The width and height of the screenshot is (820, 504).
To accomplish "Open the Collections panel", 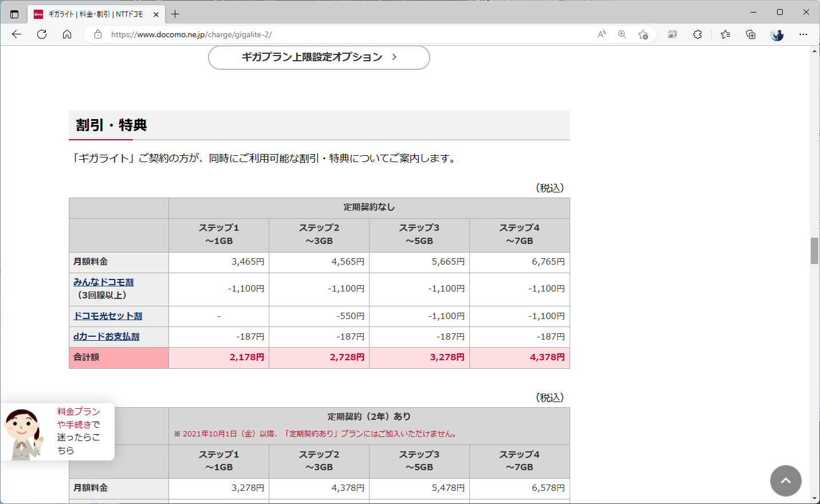I will tap(750, 34).
